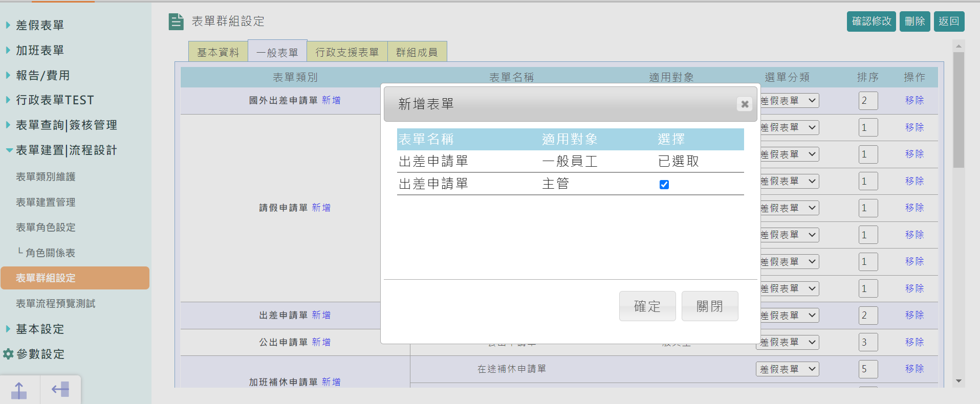Click 新增 link next to 出差申請單
Screen dimensions: 980x404
pyautogui.click(x=321, y=315)
